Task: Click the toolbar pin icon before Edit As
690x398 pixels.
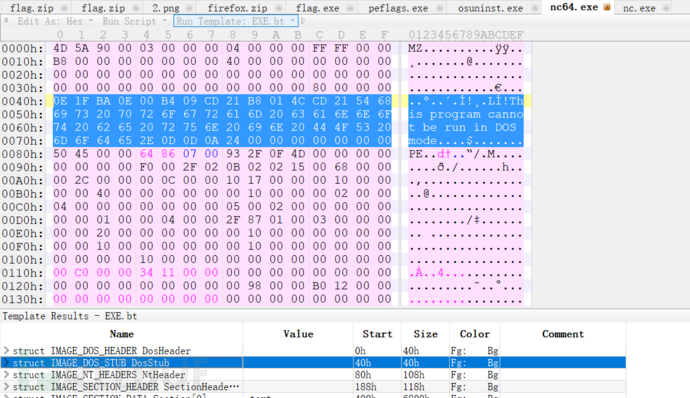Action: pos(6,21)
